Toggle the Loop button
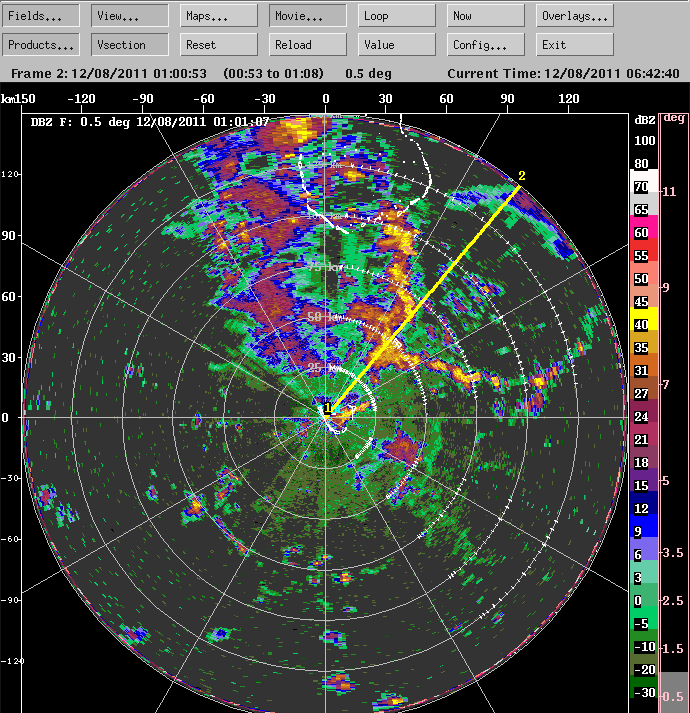 [x=397, y=16]
